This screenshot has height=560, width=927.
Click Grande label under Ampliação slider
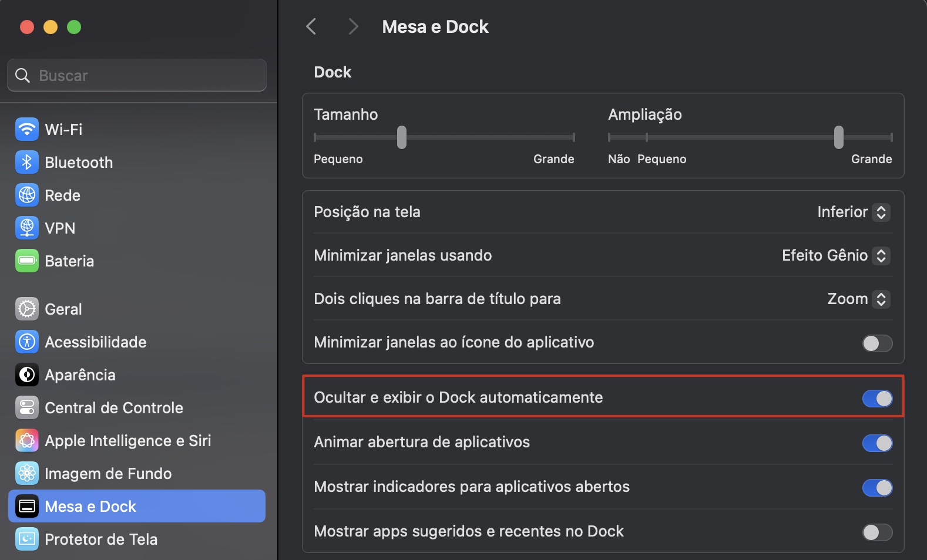pos(872,159)
